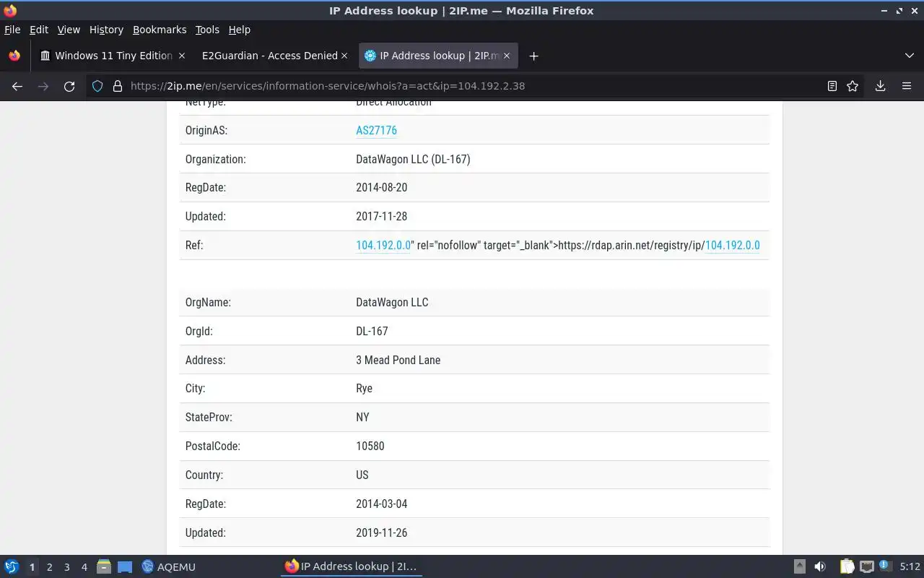Select Organization value DataWagon LLC (DL-167)
Image resolution: width=924 pixels, height=578 pixels.
coord(413,159)
